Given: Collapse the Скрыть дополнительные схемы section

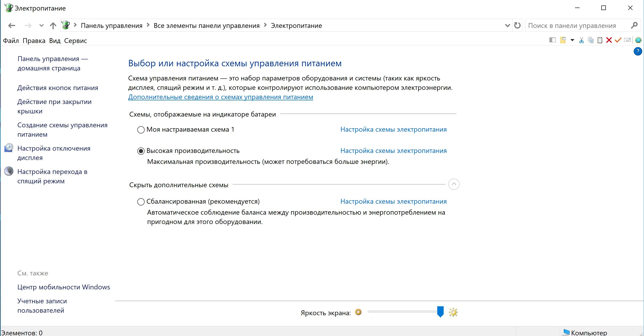Looking at the screenshot, I should coord(453,184).
